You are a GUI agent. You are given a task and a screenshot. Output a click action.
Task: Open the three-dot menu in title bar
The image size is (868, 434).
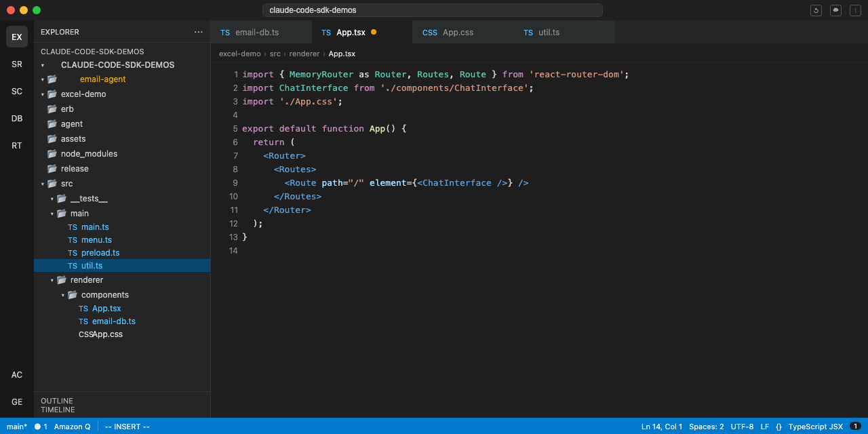(x=854, y=10)
